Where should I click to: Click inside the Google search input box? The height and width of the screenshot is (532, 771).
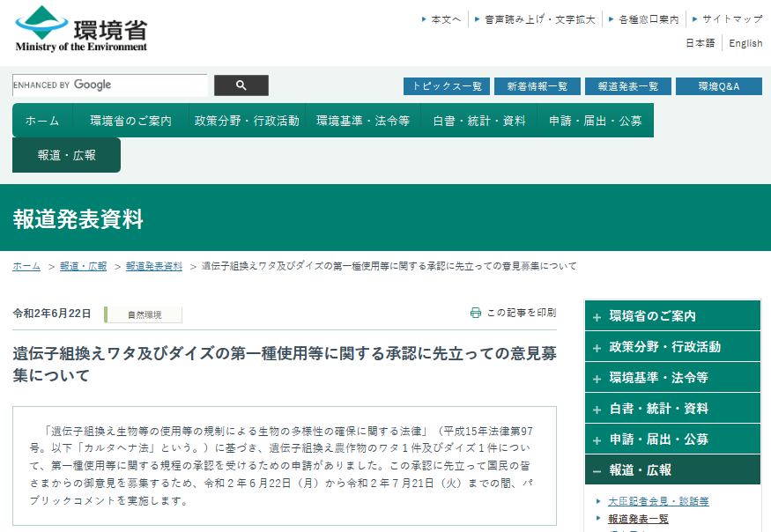tap(107, 85)
